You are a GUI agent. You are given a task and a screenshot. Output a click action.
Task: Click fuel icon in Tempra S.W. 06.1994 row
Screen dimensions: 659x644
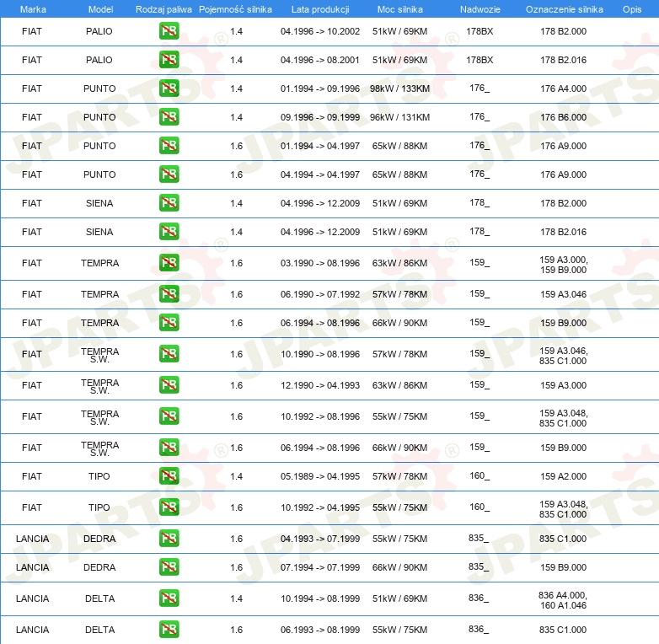point(169,448)
